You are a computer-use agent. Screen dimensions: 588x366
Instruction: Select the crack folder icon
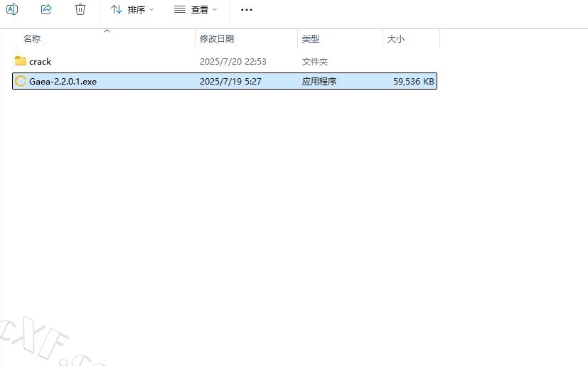20,60
